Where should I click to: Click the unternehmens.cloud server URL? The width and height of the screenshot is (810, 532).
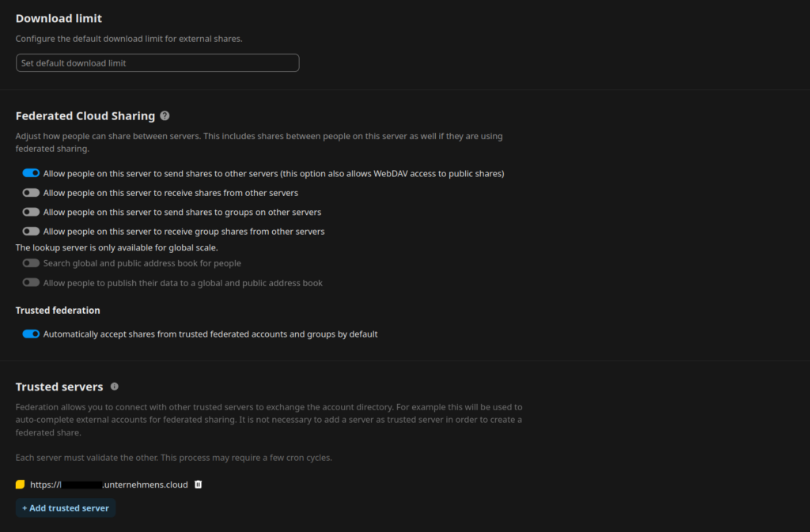109,485
